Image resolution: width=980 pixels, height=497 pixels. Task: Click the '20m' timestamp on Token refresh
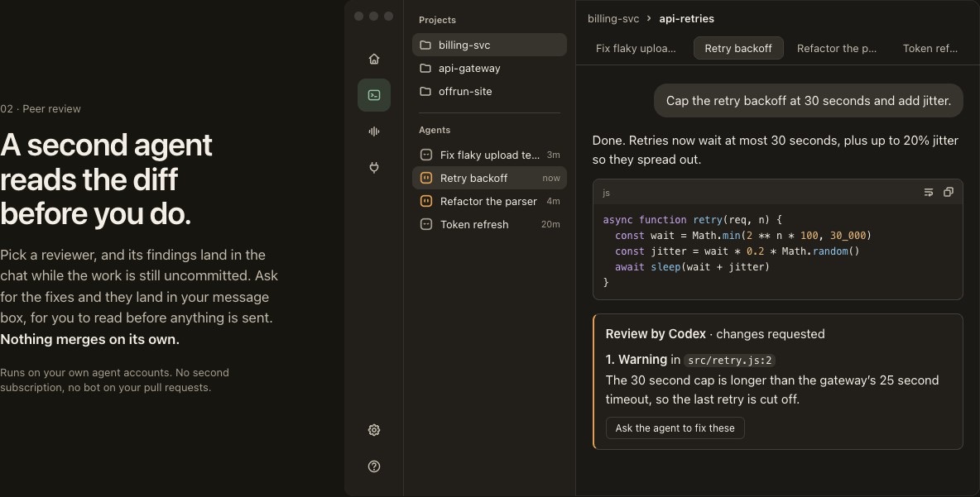550,224
